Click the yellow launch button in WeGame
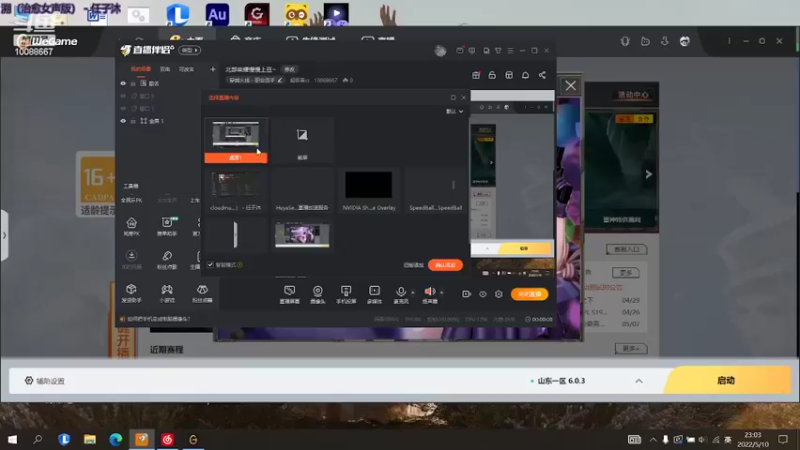The image size is (800, 450). tap(727, 381)
